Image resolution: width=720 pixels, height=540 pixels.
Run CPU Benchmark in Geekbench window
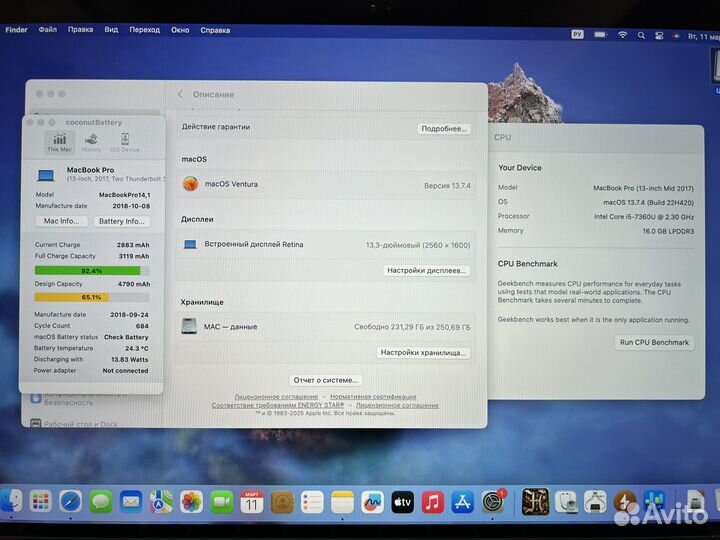pos(654,342)
